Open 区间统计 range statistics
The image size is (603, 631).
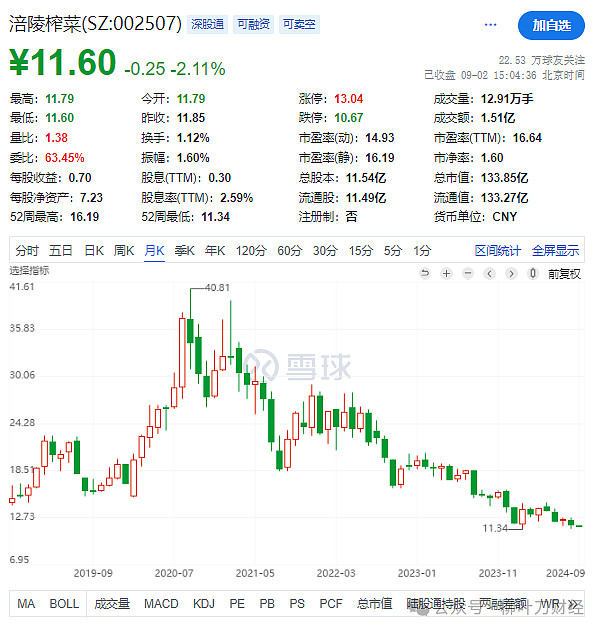tap(498, 251)
